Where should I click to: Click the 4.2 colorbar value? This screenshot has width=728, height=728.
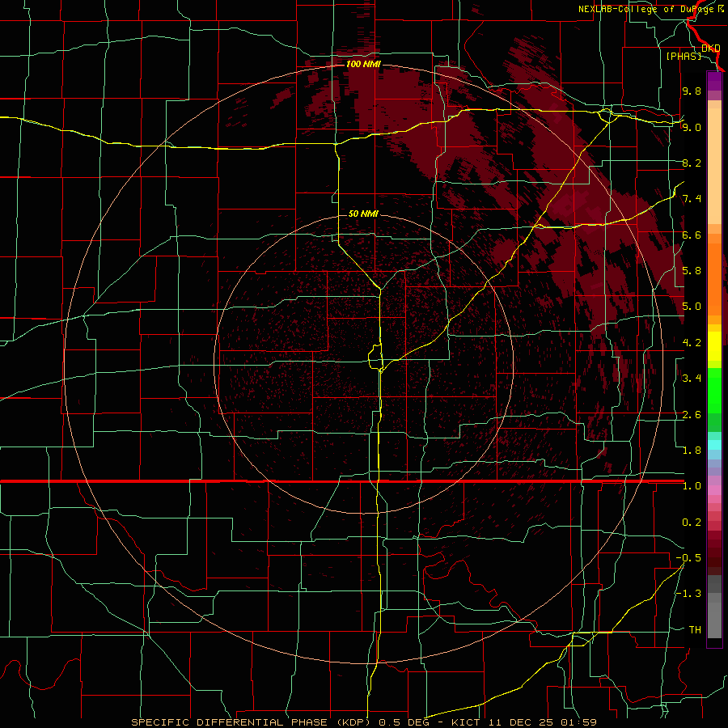(692, 343)
